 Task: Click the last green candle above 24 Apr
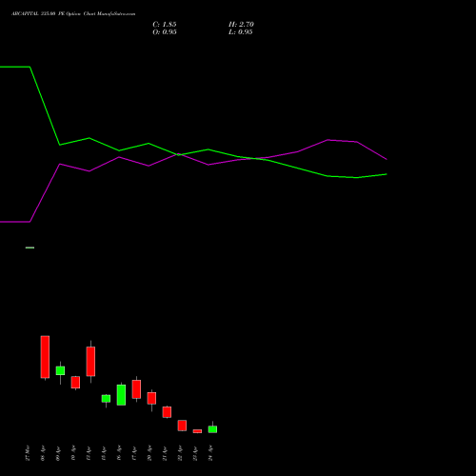tap(212, 429)
